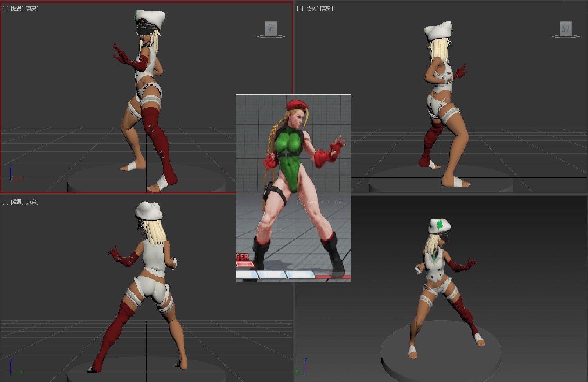The image size is (588, 382).
Task: Click the compass ring under the 后 ViewCube
Action: (566, 36)
